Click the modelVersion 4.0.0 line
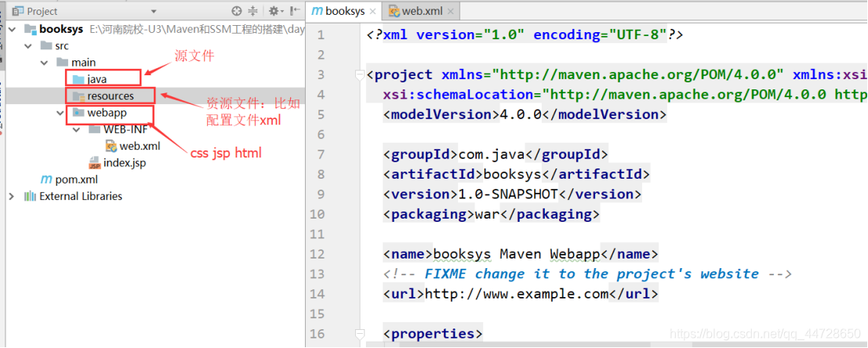Screen dimensions: 868x348 pos(525,114)
